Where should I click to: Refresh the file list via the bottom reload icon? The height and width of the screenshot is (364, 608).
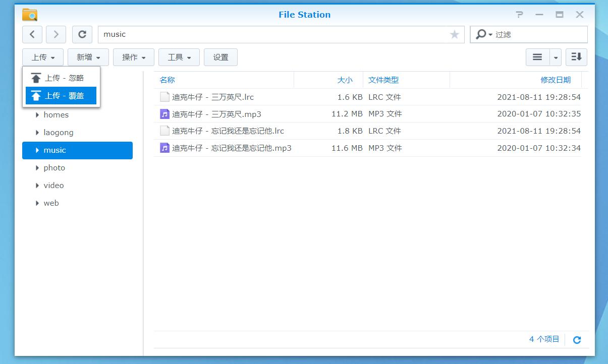coord(577,340)
